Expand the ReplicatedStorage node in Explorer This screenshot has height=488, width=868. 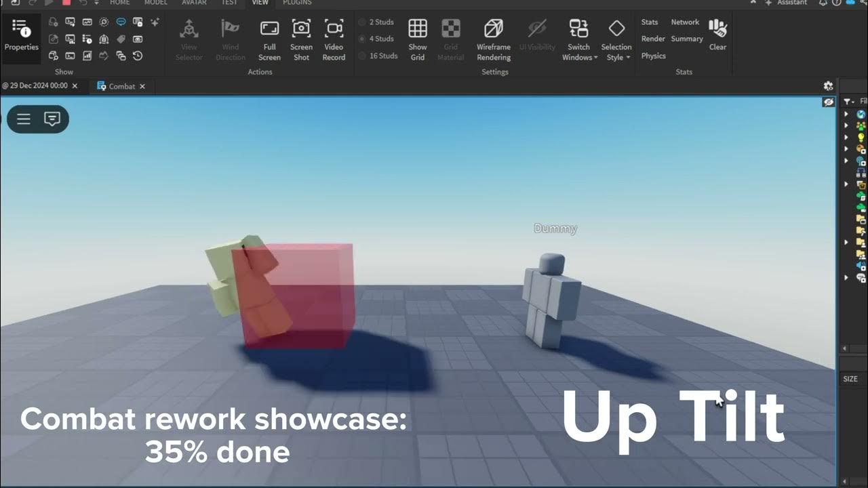[846, 184]
